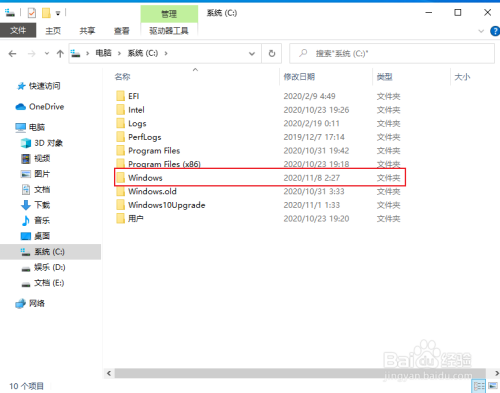
Task: Go up one level with up arrow
Action: (x=60, y=53)
